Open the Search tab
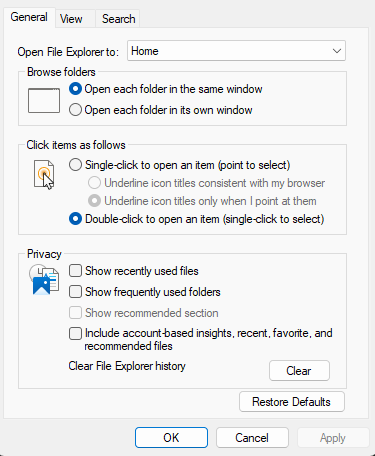The height and width of the screenshot is (456, 375). tap(118, 19)
